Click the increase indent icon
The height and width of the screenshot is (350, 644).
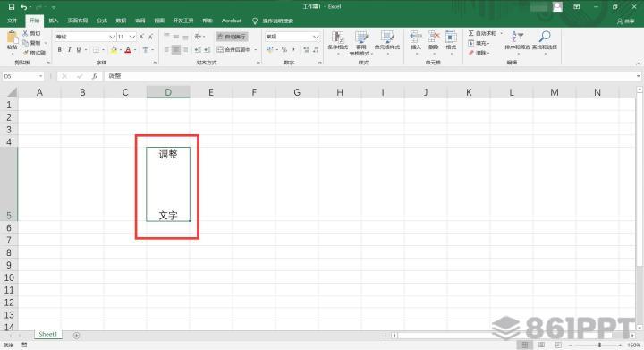pos(207,50)
